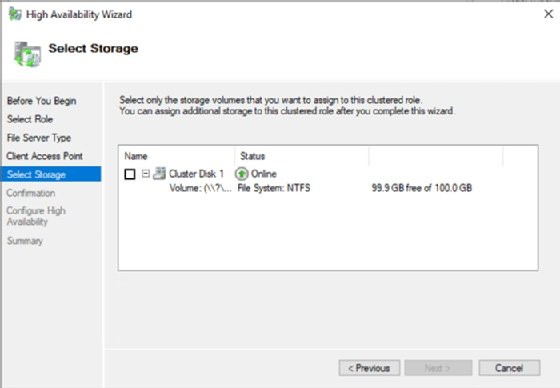This screenshot has height=388, width=560.
Task: Open the Before You Begin step
Action: click(x=41, y=101)
